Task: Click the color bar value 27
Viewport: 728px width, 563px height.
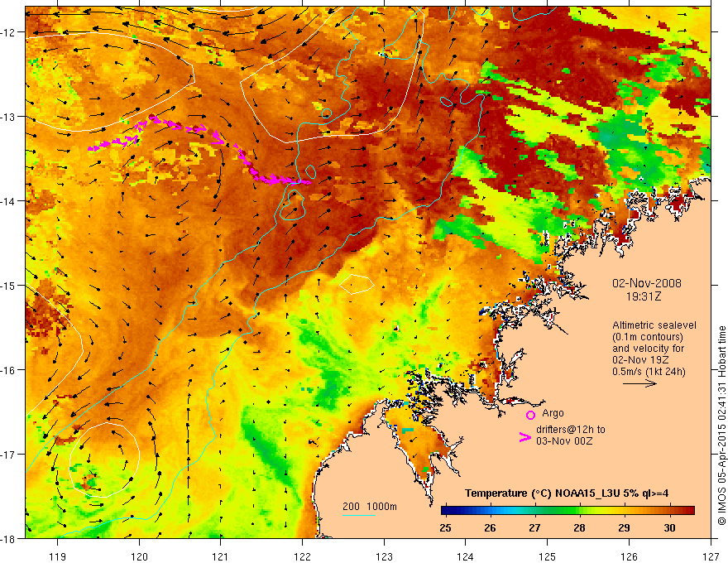Action: (535, 528)
